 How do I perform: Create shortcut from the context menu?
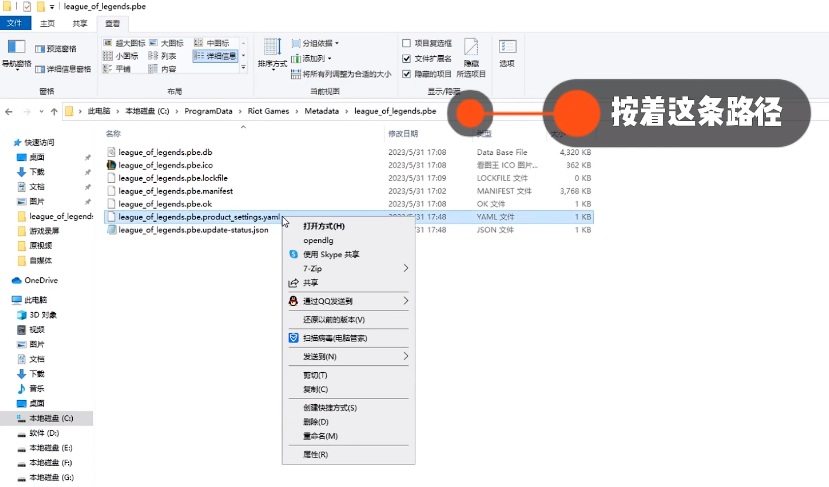pos(348,408)
